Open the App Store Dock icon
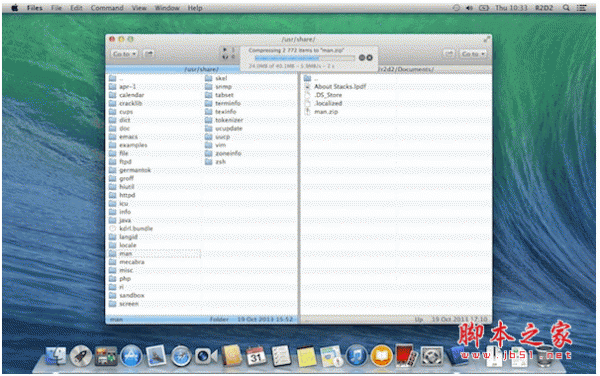This screenshot has height=376, width=600. (x=131, y=356)
